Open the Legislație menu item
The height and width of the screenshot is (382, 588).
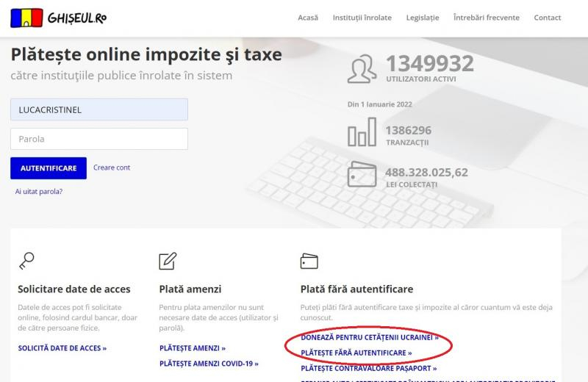[422, 18]
